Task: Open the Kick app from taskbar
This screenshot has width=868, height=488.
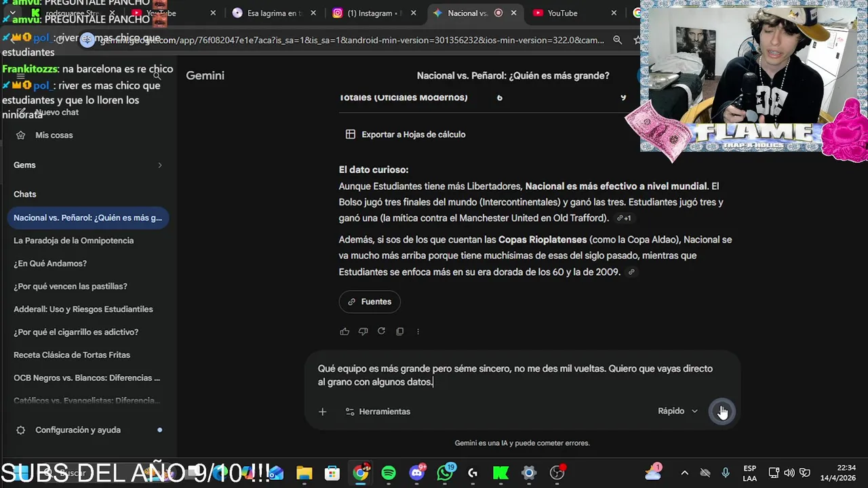Action: point(500,473)
